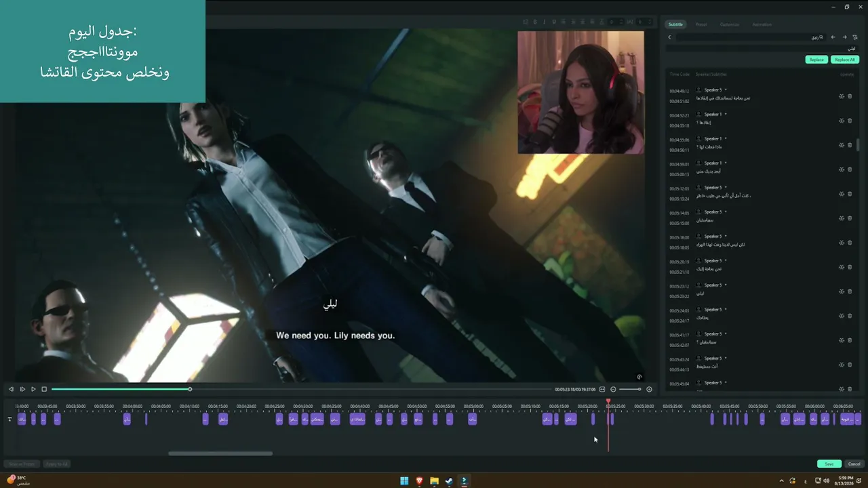Open the speaker dropdown for subtitle 00:04:55:06

(726, 138)
